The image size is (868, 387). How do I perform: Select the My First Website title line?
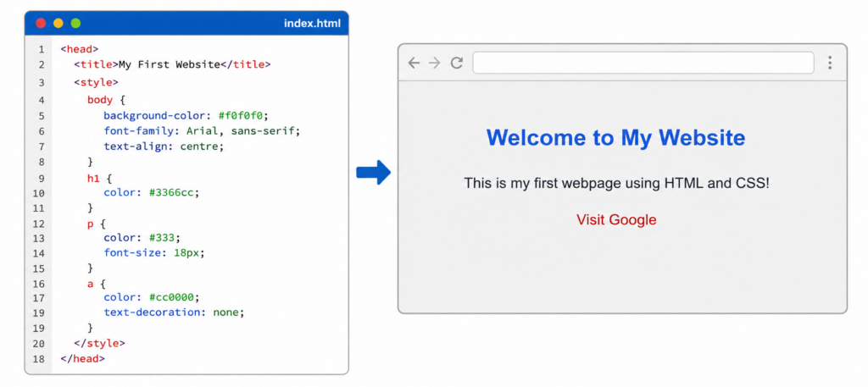172,64
